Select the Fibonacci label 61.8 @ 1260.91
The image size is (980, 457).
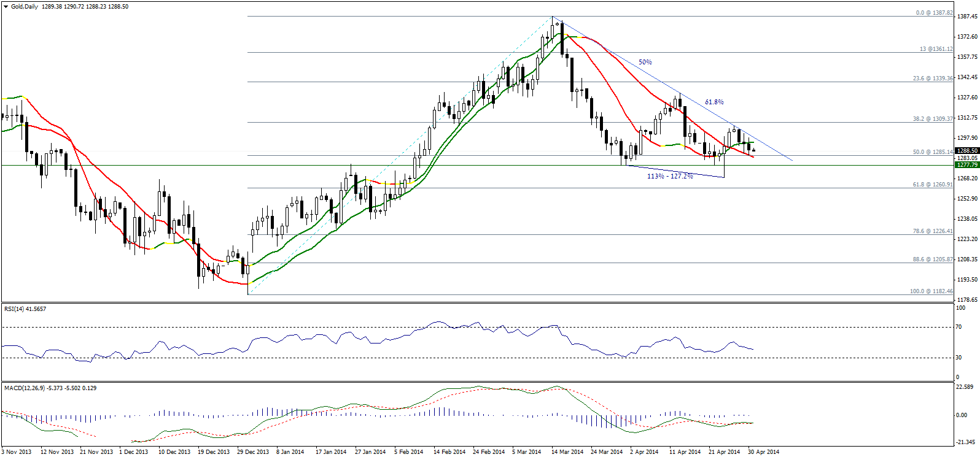[933, 185]
